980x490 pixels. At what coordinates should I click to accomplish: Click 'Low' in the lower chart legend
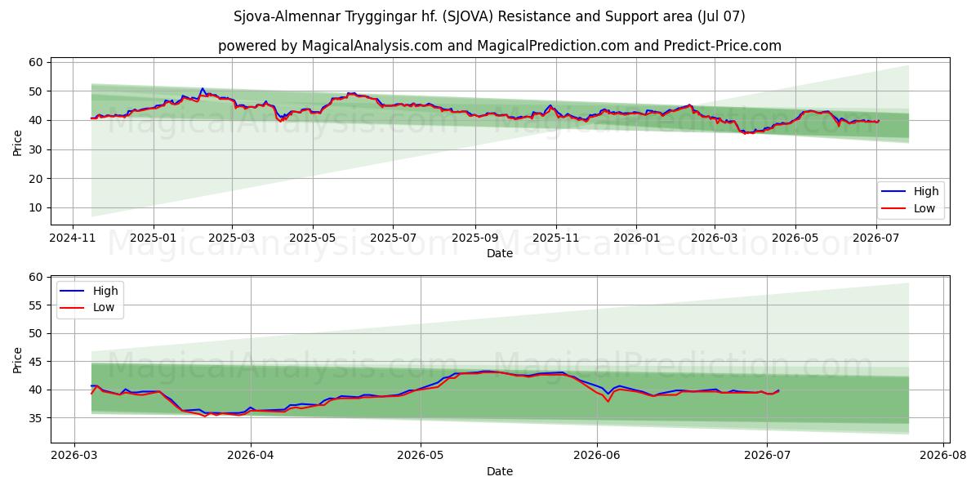(103, 308)
